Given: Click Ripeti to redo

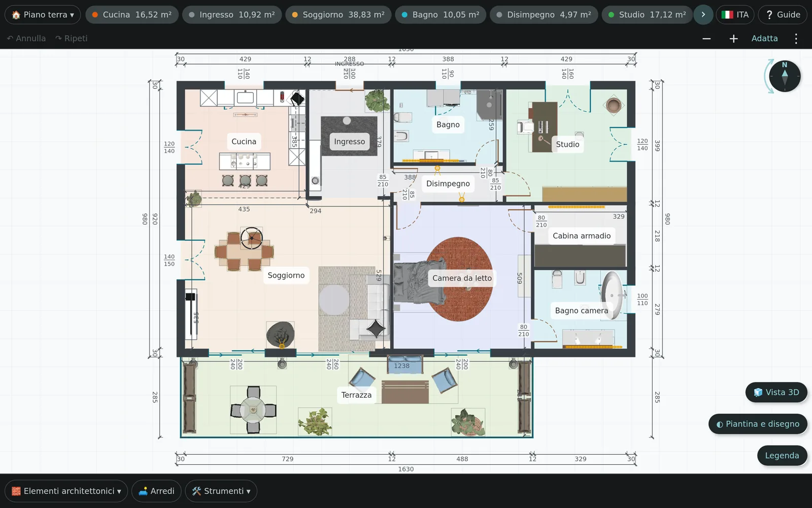Looking at the screenshot, I should click(72, 38).
